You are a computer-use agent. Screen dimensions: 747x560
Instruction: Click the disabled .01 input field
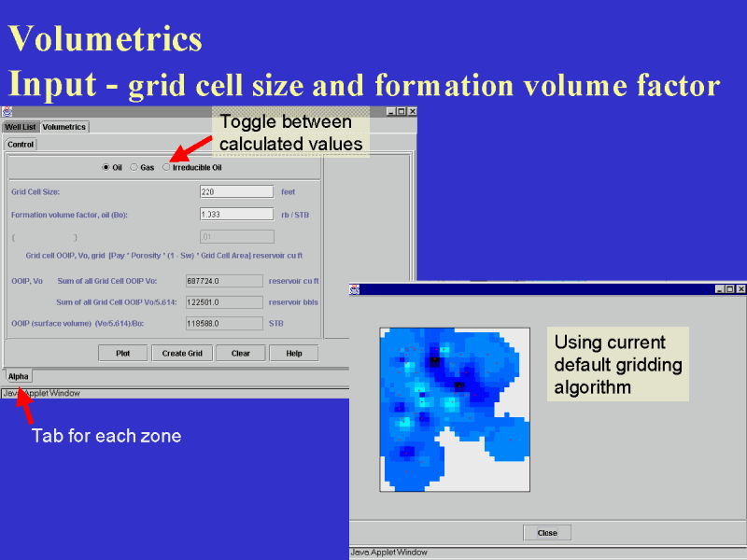[x=237, y=237]
